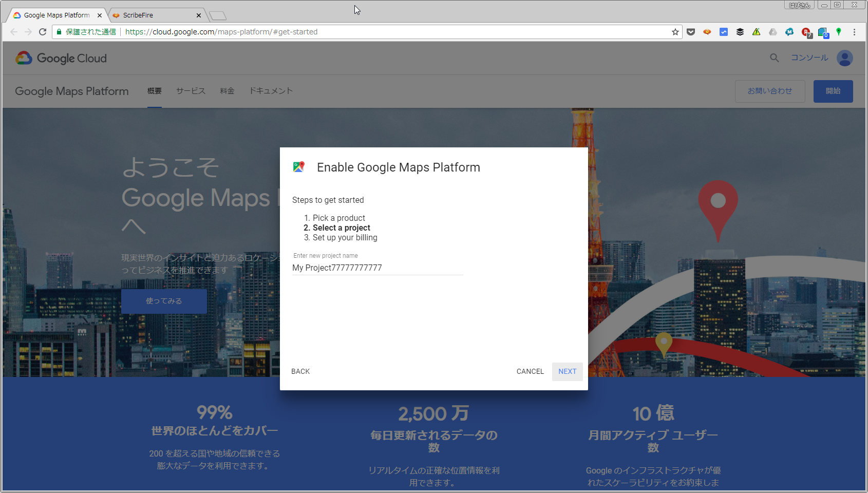Screen dimensions: 868x493
Task: Click the お問い合わせ button
Action: tap(770, 91)
